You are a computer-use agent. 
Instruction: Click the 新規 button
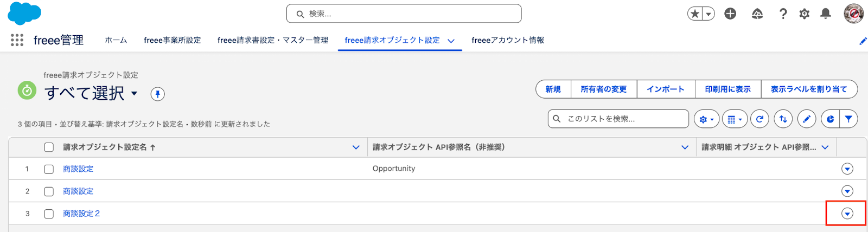pyautogui.click(x=553, y=89)
